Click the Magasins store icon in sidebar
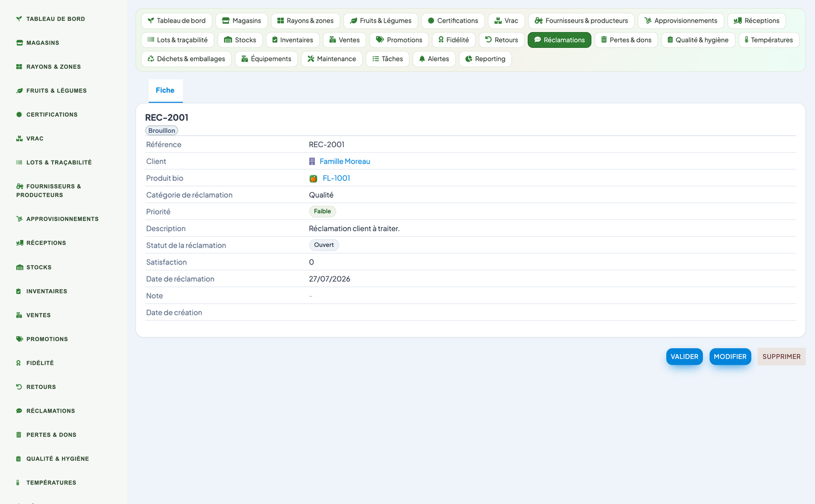Viewport: 815px width, 504px height. [19, 43]
